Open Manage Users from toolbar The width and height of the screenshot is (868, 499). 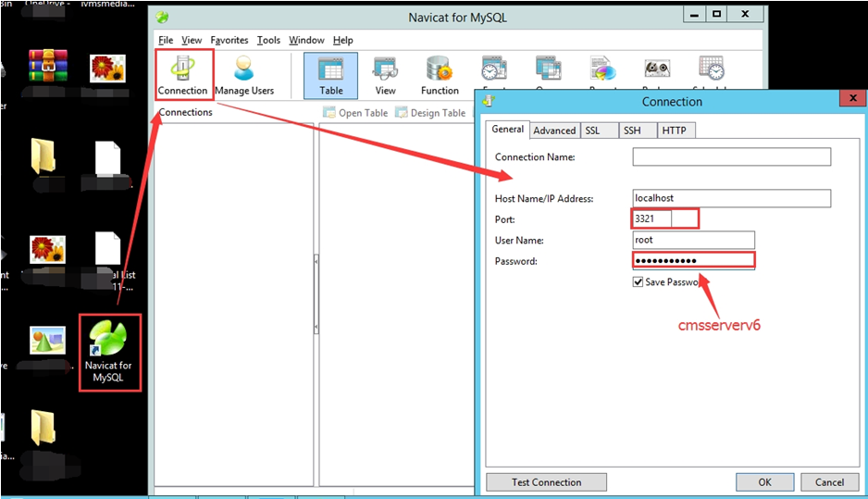[x=244, y=75]
